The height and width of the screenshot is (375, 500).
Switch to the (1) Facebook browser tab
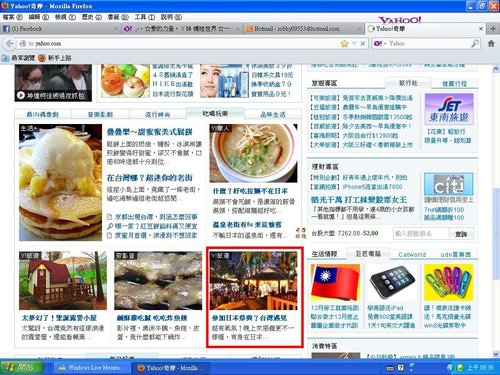coord(60,29)
